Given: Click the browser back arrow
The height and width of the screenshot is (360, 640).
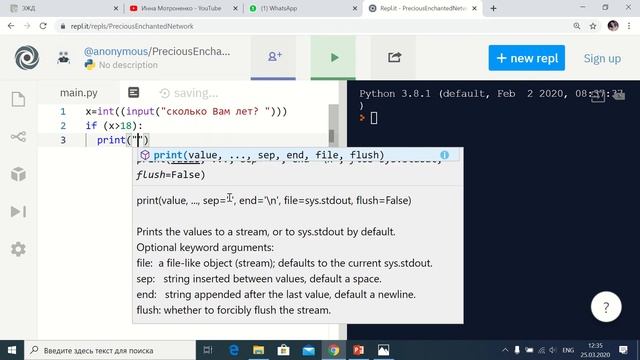Looking at the screenshot, I should pyautogui.click(x=11, y=26).
